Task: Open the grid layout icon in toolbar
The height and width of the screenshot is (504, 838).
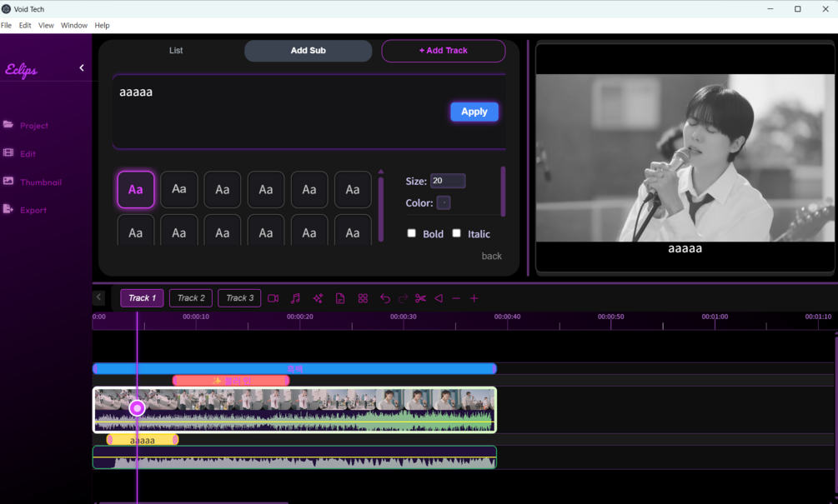Action: coord(363,298)
